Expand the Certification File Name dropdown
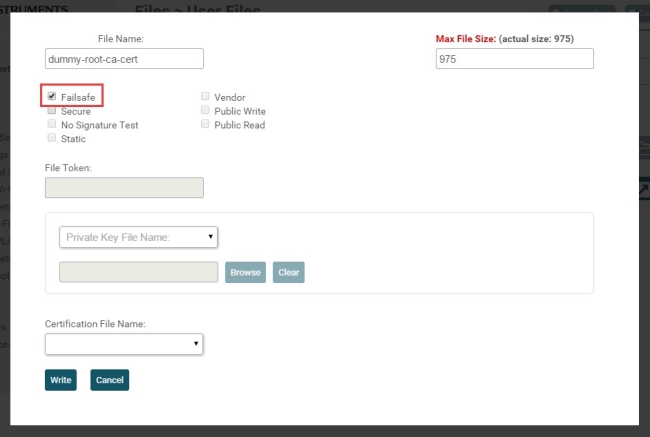This screenshot has width=650, height=437. 124,344
